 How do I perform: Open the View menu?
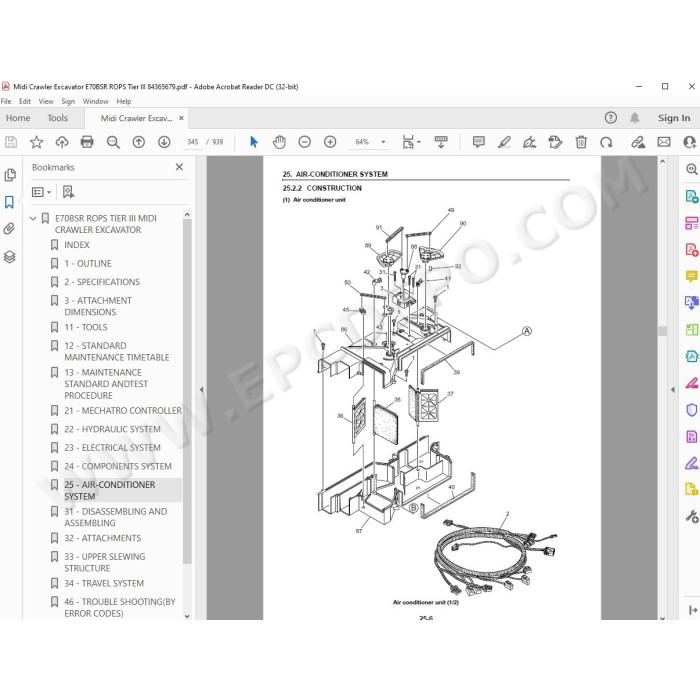pyautogui.click(x=46, y=101)
